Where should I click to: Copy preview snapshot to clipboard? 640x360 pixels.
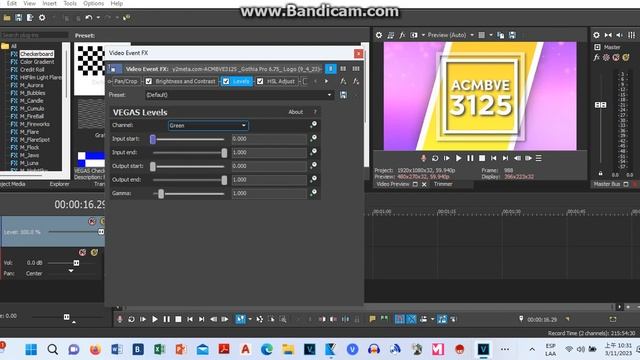coord(500,35)
